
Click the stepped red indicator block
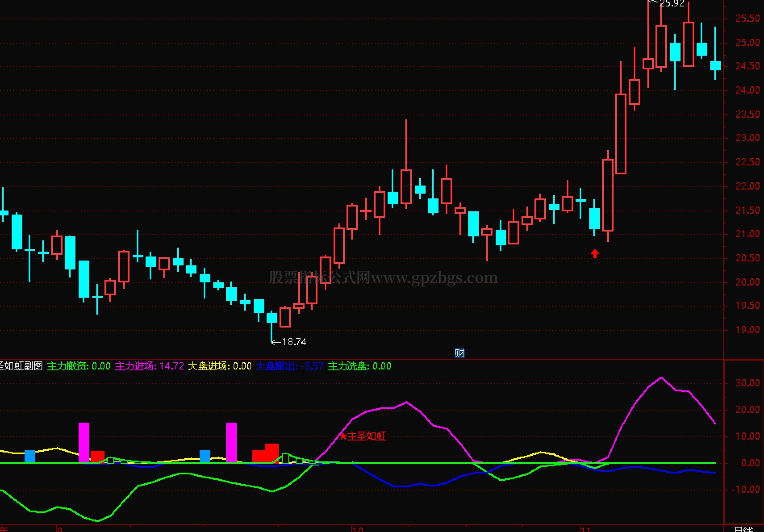265,454
